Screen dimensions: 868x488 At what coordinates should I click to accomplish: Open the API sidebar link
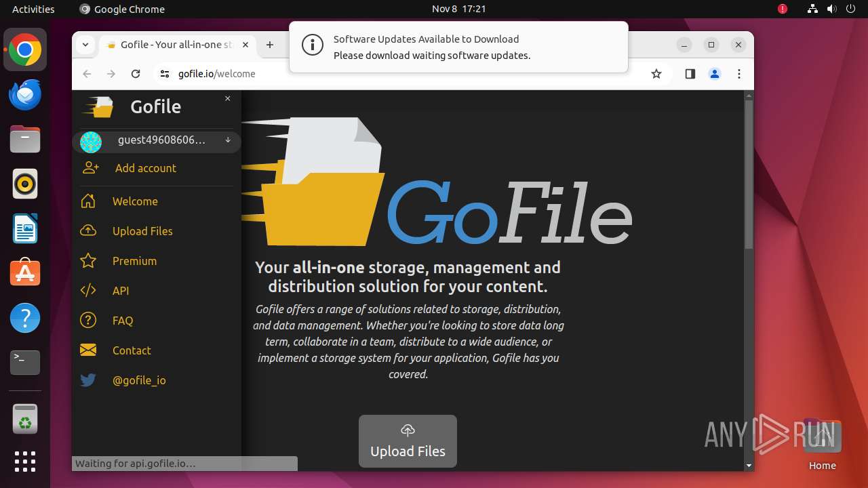[121, 291]
